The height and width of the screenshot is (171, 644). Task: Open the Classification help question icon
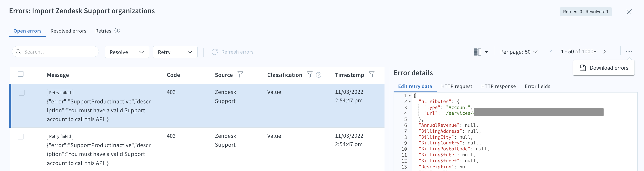point(319,75)
